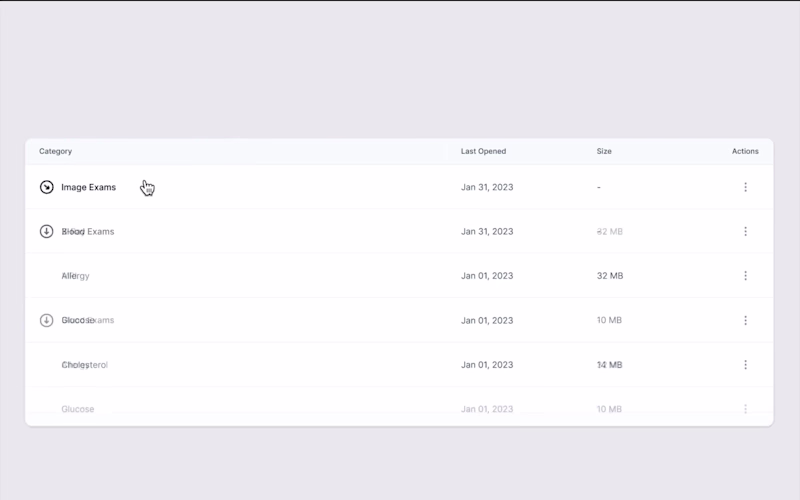Select the Cholesterol sub-row label
The width and height of the screenshot is (800, 500).
click(x=84, y=365)
